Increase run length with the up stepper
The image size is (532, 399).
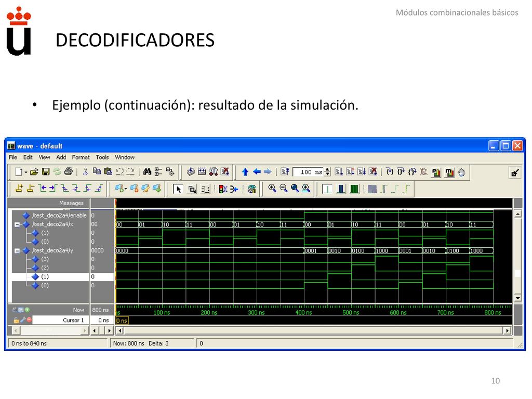coord(327,170)
